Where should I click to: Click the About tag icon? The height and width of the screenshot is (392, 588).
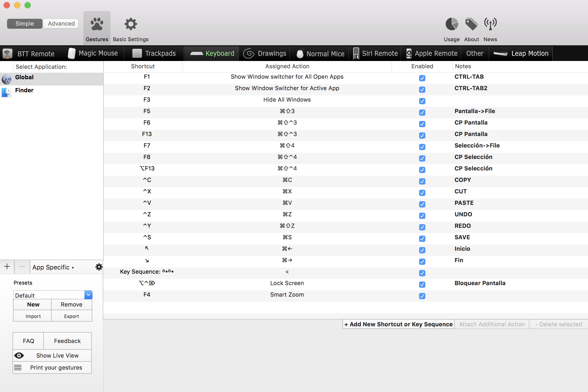click(x=471, y=24)
